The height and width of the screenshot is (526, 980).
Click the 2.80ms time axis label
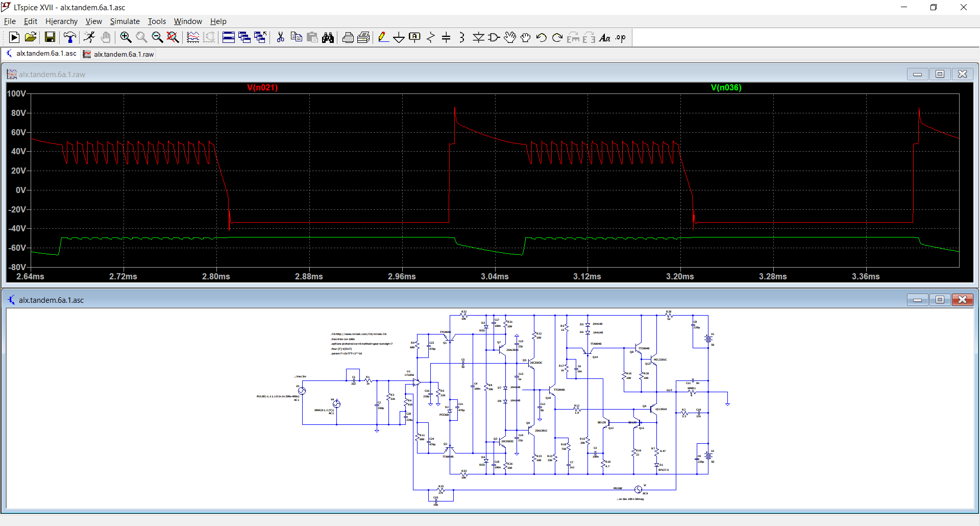[x=216, y=276]
